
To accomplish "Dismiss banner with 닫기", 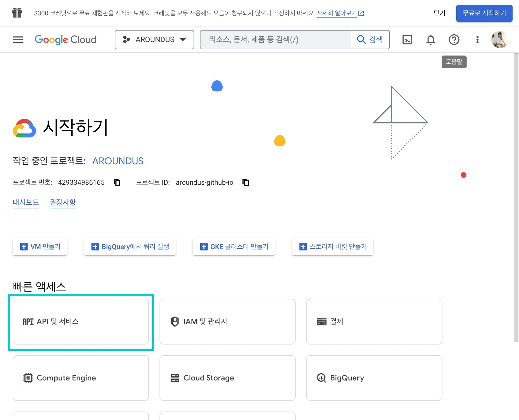I will tap(439, 13).
